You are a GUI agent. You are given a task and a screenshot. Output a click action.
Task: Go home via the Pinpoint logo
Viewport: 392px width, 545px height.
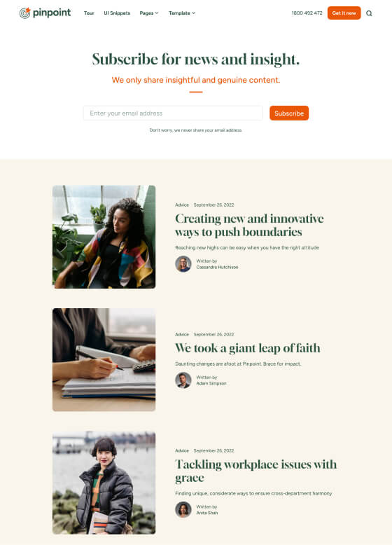pyautogui.click(x=45, y=13)
